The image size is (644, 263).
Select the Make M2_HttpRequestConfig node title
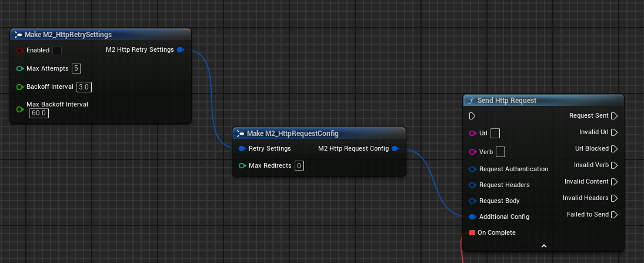pos(292,133)
